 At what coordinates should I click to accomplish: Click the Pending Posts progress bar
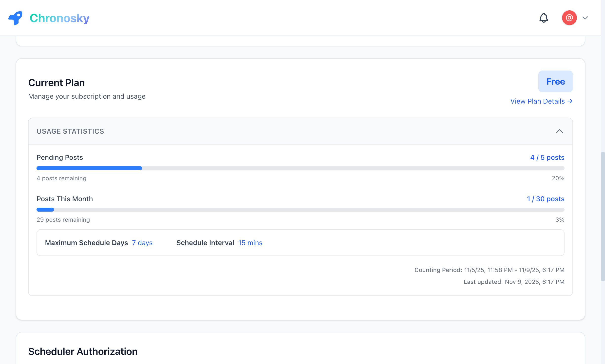point(300,168)
